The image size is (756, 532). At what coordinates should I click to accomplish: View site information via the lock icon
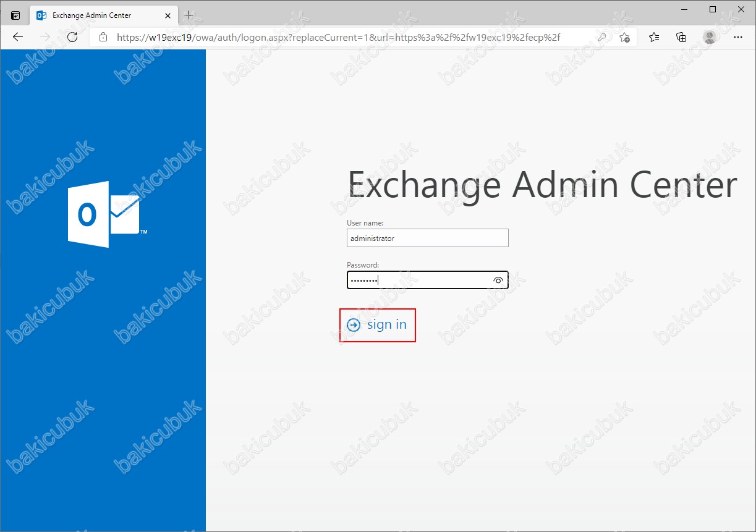click(x=103, y=37)
